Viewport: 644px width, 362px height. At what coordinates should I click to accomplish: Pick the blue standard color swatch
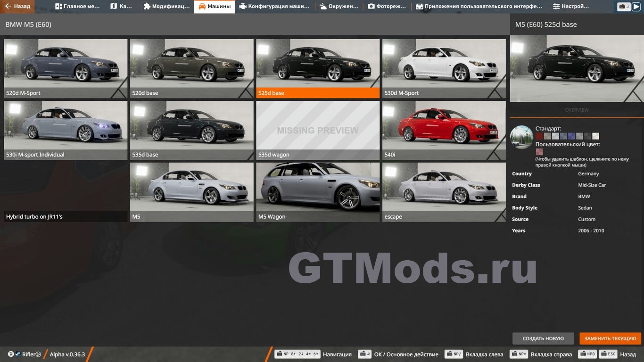571,136
